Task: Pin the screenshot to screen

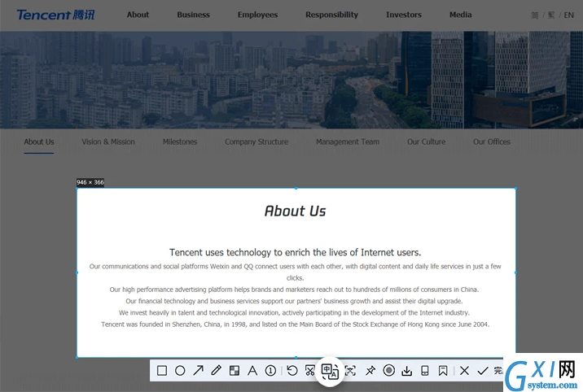Action: tap(370, 371)
